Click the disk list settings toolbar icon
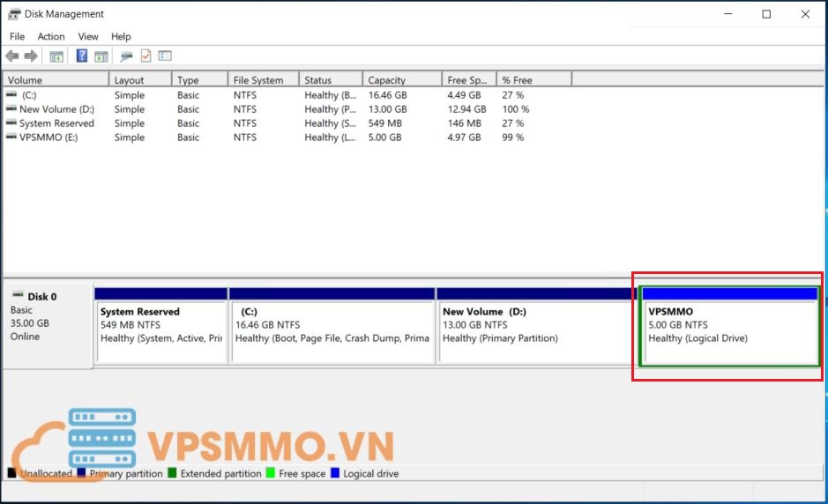This screenshot has height=504, width=828. 165,56
